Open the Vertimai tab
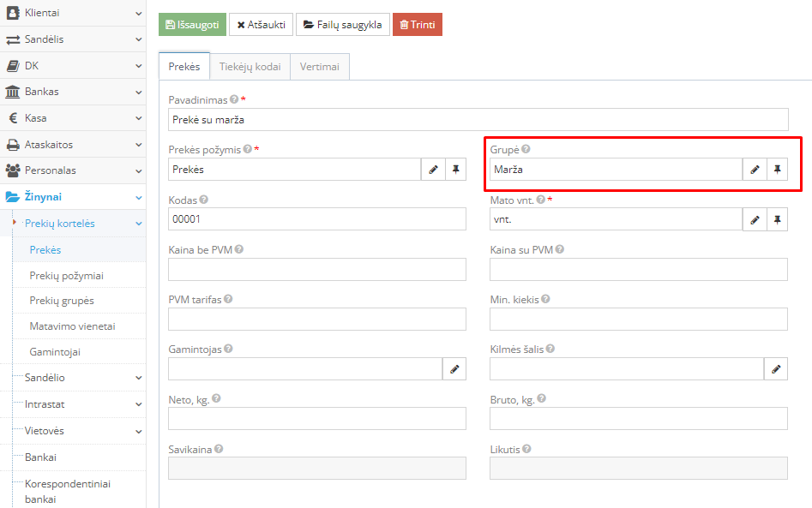The height and width of the screenshot is (508, 812). 319,67
